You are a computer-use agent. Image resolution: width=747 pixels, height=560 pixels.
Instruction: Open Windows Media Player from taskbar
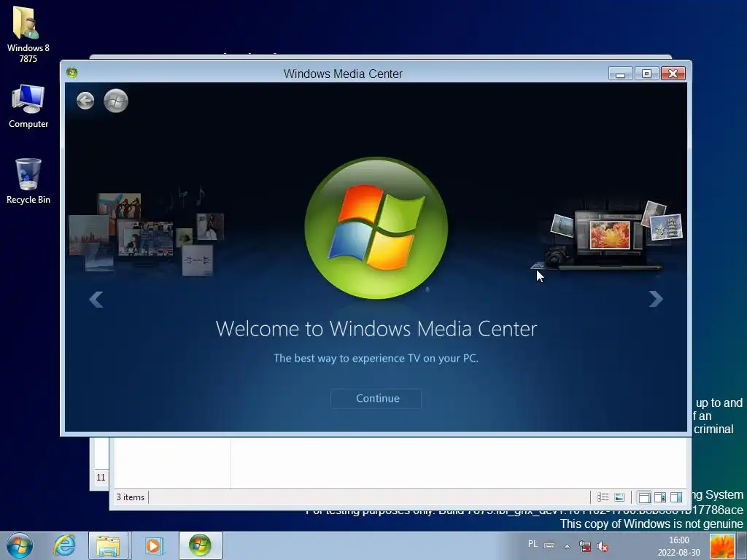coord(153,545)
